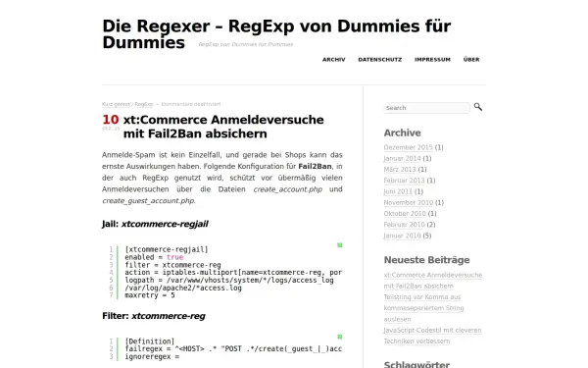
Task: Click code line maxretry = 5
Action: pos(150,295)
